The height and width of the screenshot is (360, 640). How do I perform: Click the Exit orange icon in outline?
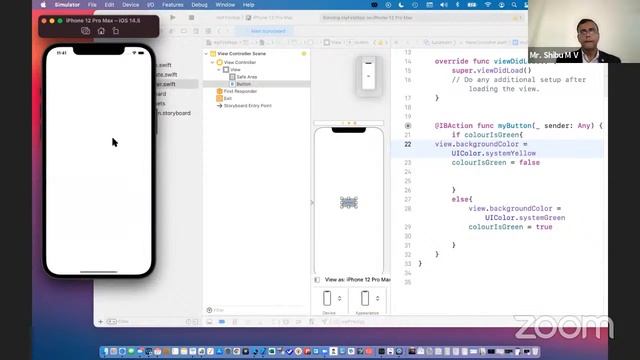pyautogui.click(x=219, y=98)
